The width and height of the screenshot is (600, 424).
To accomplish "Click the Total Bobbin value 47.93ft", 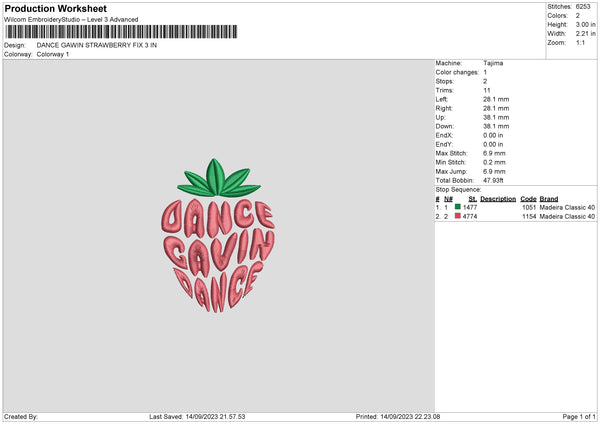I will point(493,181).
